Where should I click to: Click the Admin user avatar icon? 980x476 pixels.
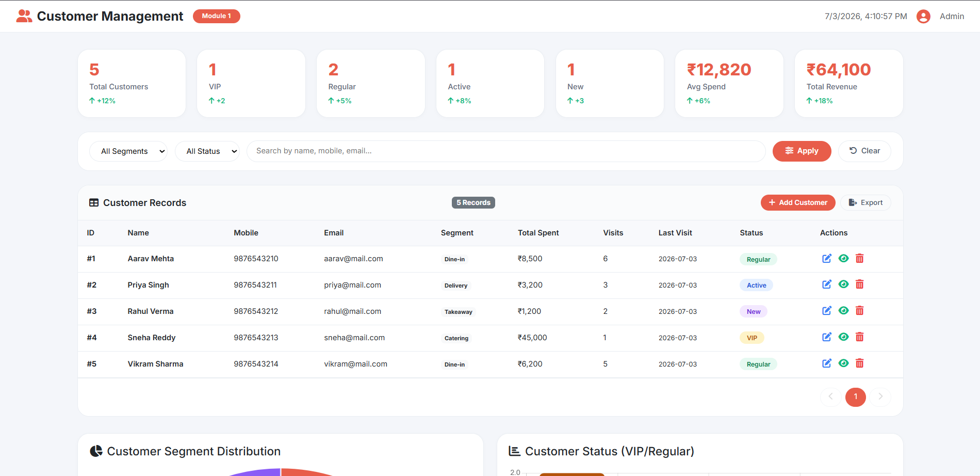pyautogui.click(x=923, y=17)
